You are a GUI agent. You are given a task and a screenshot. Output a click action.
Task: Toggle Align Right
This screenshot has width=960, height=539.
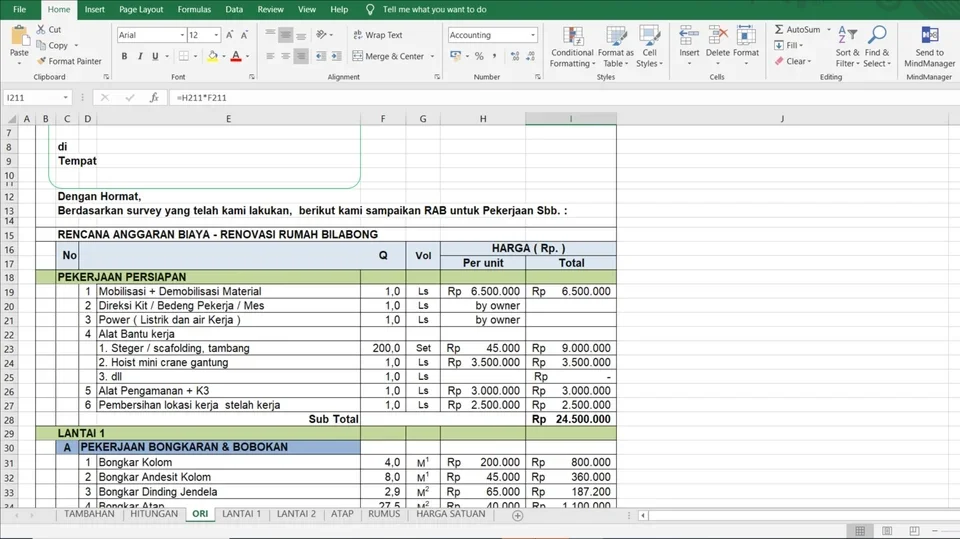301,56
